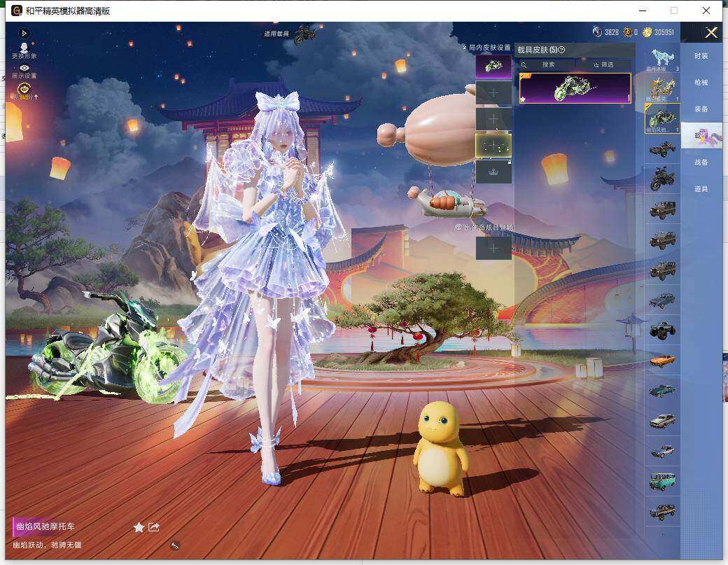The height and width of the screenshot is (565, 728).
Task: Click the plus slot below 出生岛炫目登场
Action: [x=493, y=248]
